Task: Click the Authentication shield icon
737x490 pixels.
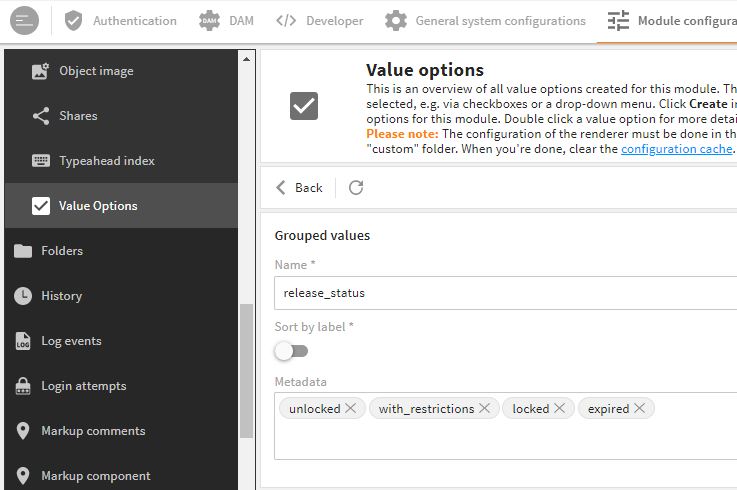Action: 73,21
